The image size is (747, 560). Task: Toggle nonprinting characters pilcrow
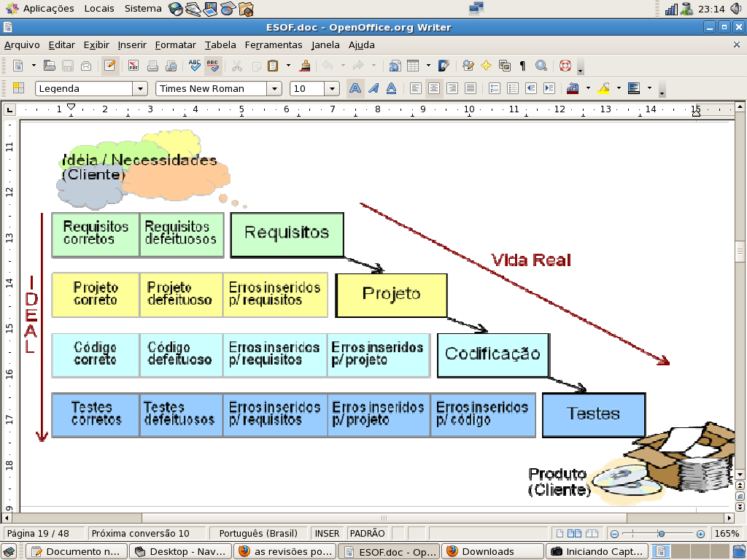click(522, 66)
